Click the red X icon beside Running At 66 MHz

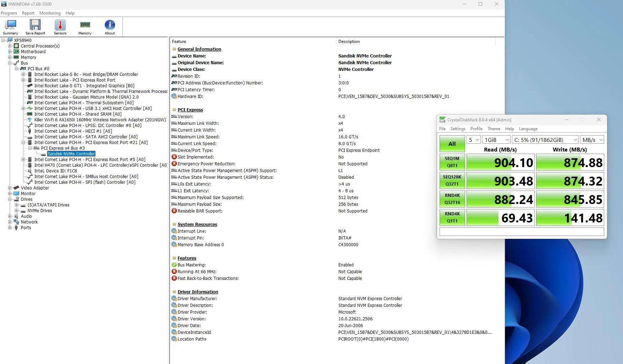pos(174,271)
